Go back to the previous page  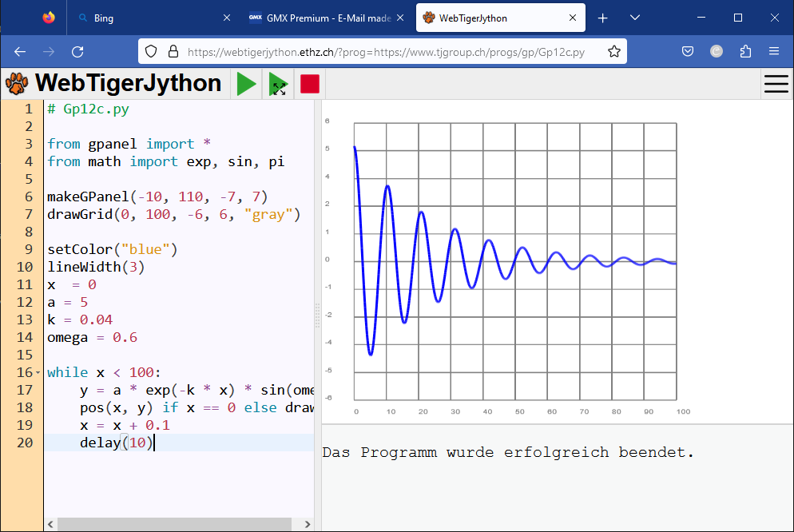21,52
